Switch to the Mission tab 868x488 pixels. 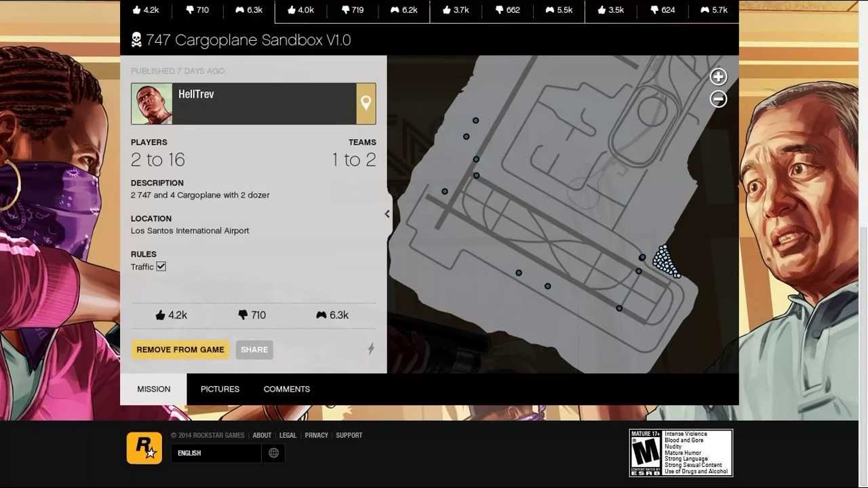[154, 389]
